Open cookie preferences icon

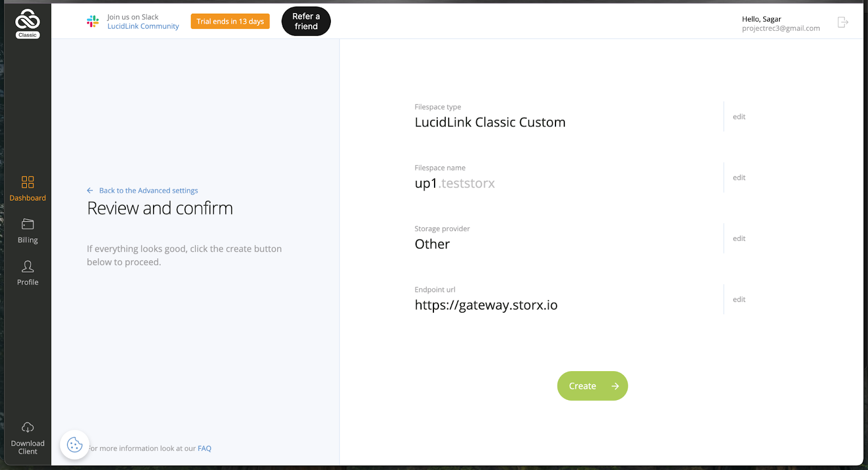[75, 445]
